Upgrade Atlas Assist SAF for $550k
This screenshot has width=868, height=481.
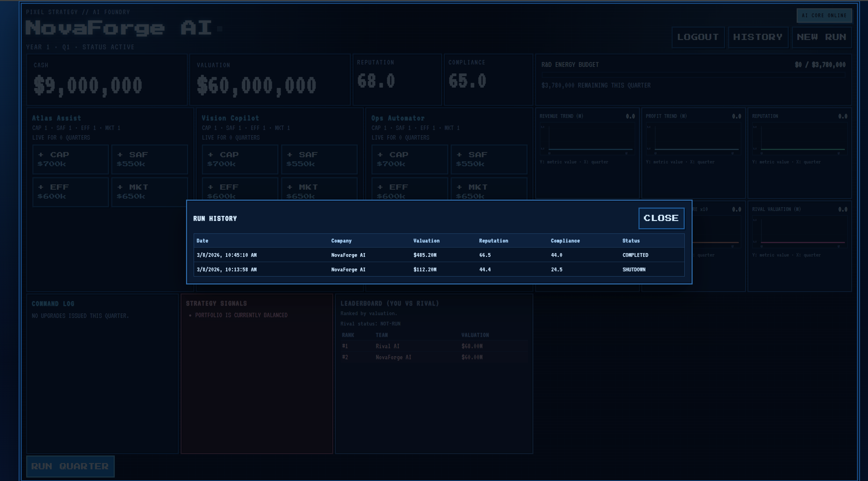tap(150, 159)
